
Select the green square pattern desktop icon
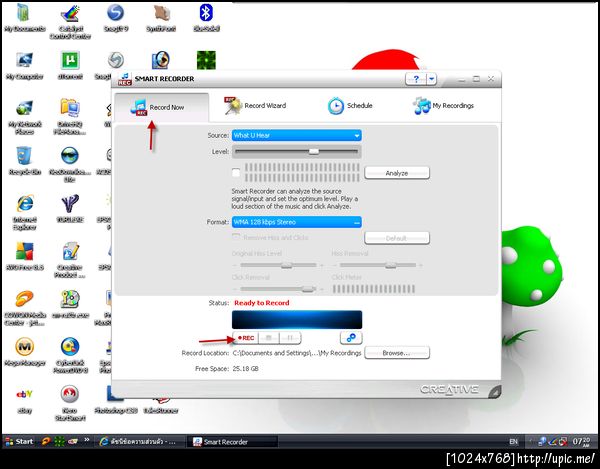click(x=206, y=60)
